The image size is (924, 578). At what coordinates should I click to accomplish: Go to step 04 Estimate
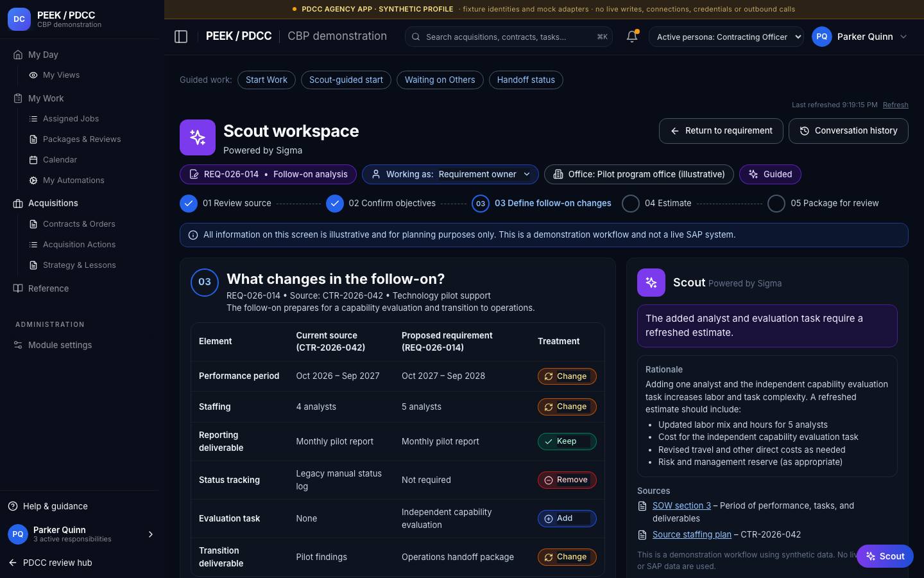pos(656,203)
